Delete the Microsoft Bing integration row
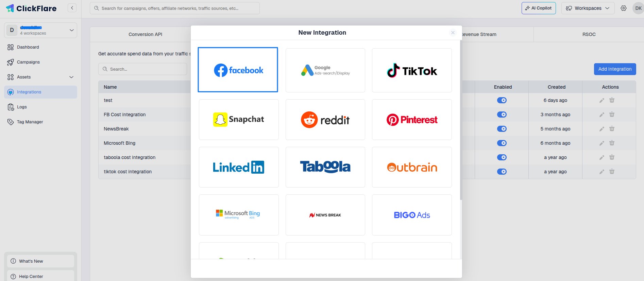The image size is (644, 281). click(612, 143)
